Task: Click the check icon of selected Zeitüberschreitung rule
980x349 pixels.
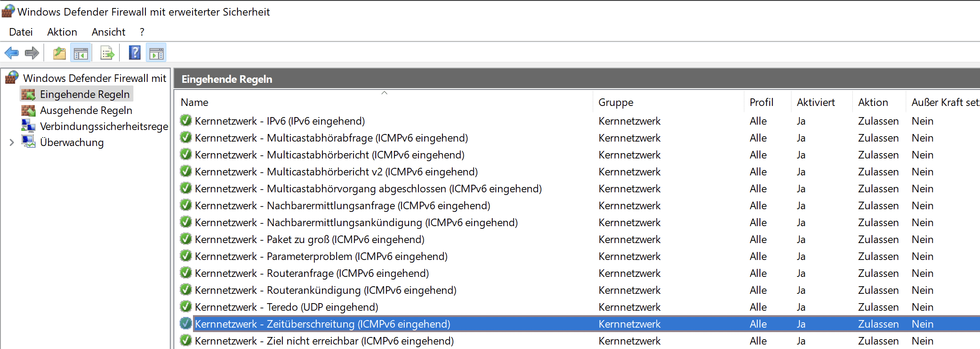Action: (x=186, y=324)
